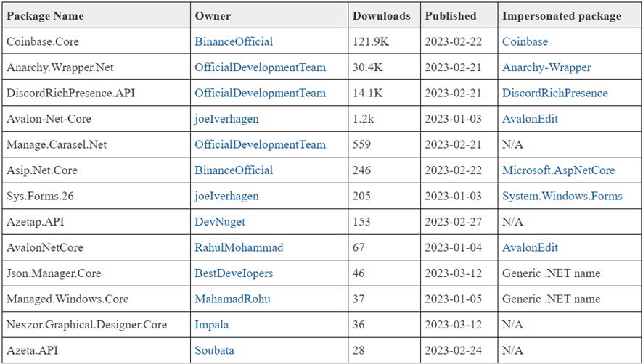Viewport: 643px width, 364px height.
Task: Click the BestDeveIopers owner link
Action: pyautogui.click(x=232, y=273)
